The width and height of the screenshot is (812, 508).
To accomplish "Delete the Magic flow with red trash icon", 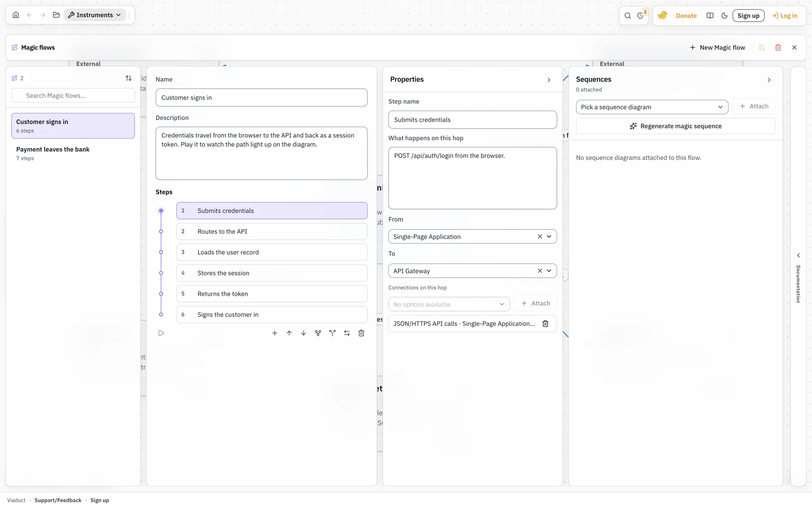I will pos(778,47).
